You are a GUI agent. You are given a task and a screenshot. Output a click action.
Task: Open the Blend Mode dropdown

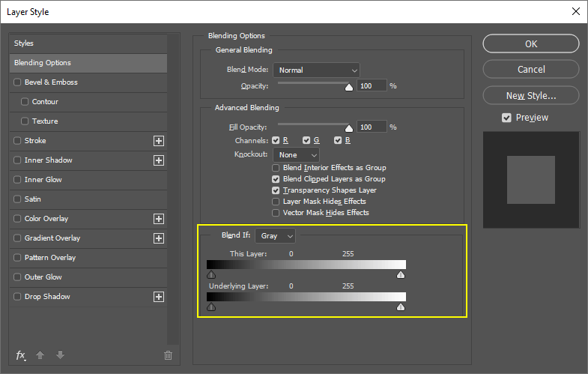point(316,70)
